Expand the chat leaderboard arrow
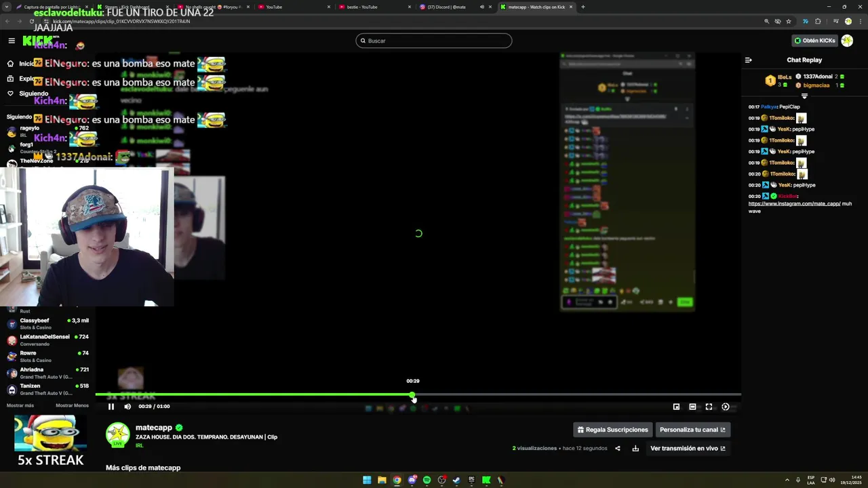 pyautogui.click(x=804, y=96)
